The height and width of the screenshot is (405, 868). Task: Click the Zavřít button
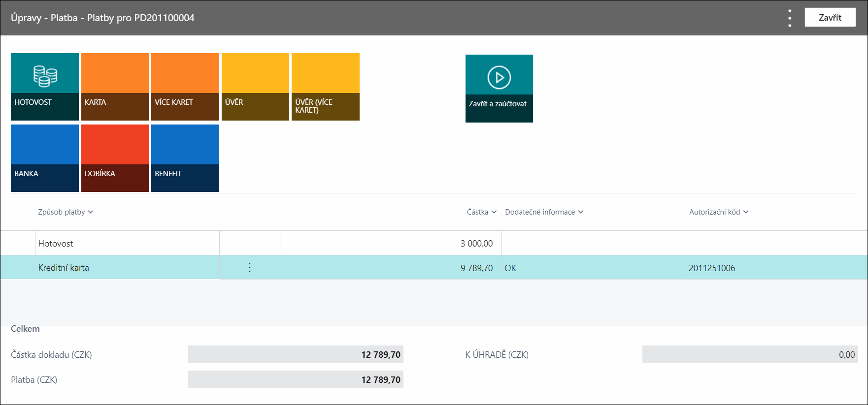tap(830, 18)
